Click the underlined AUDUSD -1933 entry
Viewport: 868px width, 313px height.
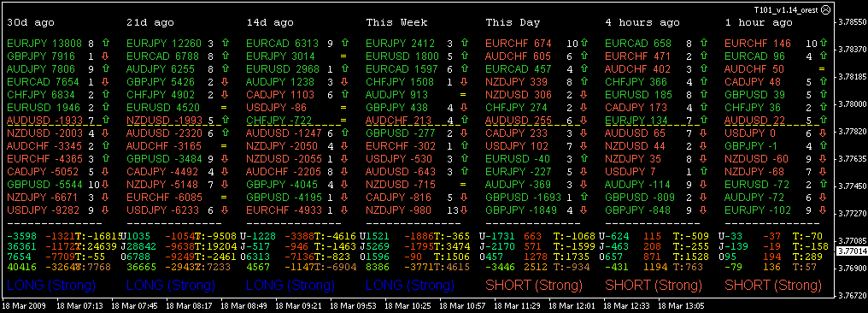pyautogui.click(x=46, y=120)
